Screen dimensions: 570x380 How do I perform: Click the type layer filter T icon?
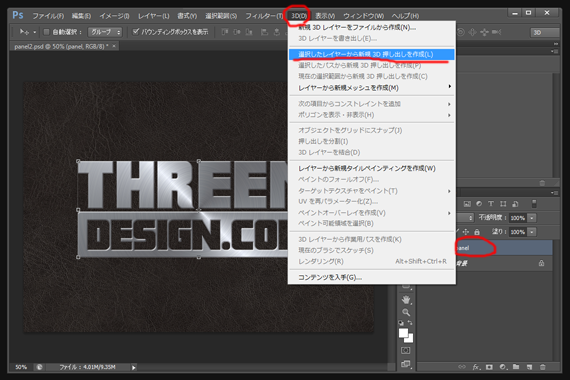[491, 204]
